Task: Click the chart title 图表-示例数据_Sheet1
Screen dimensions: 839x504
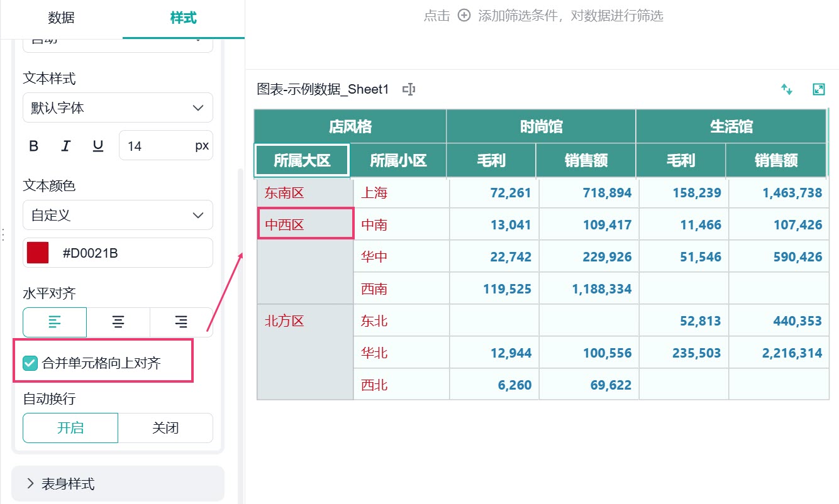Action: pyautogui.click(x=323, y=89)
